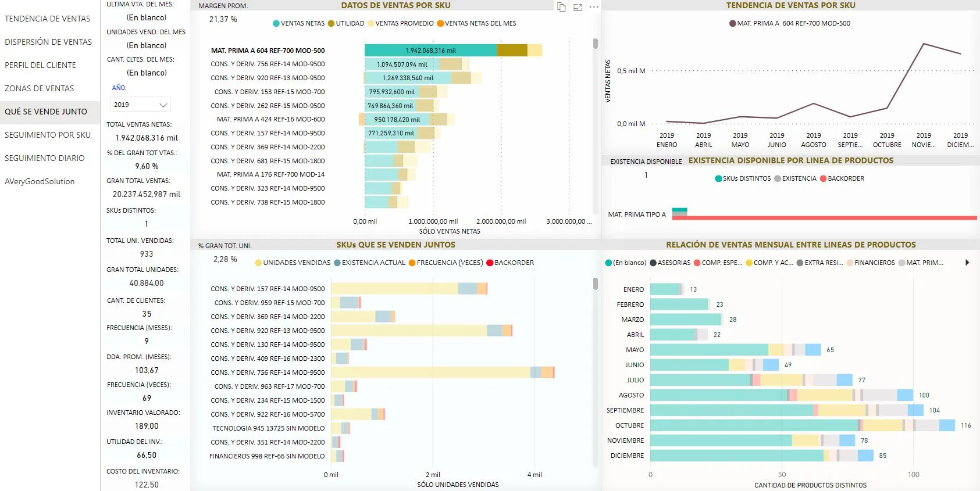Open focus mode for the SKU sales visual

coord(578,7)
